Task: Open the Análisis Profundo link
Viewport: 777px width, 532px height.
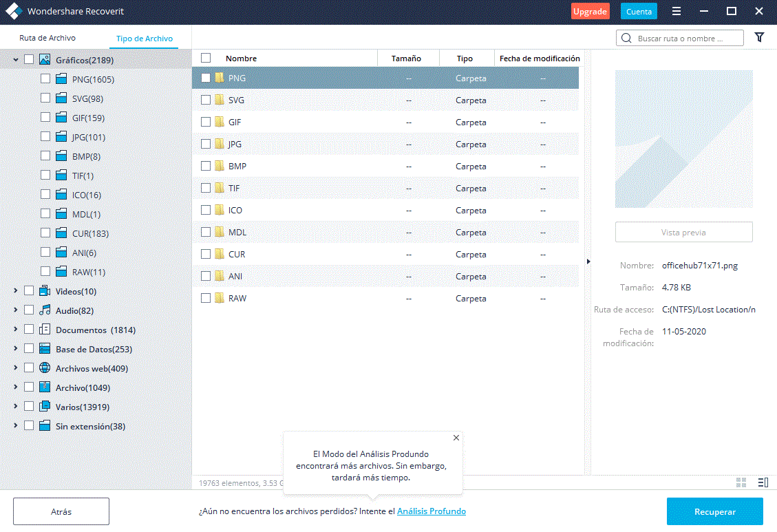Action: pyautogui.click(x=432, y=511)
